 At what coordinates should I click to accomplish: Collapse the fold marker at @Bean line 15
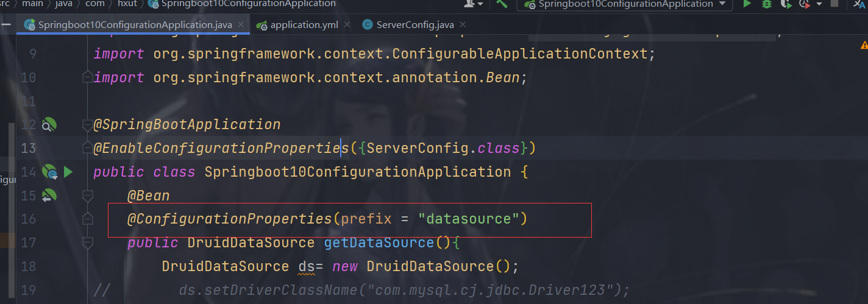pos(87,196)
